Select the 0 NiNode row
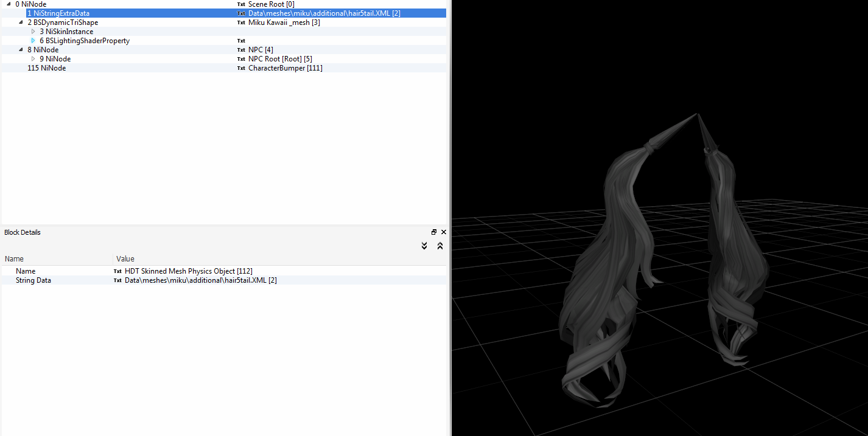The height and width of the screenshot is (436, 868). pyautogui.click(x=224, y=4)
